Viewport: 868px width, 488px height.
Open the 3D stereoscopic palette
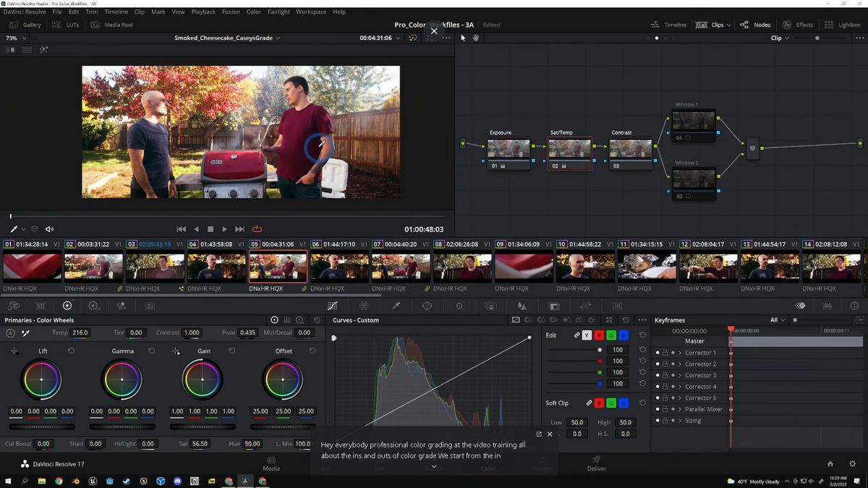tap(617, 306)
